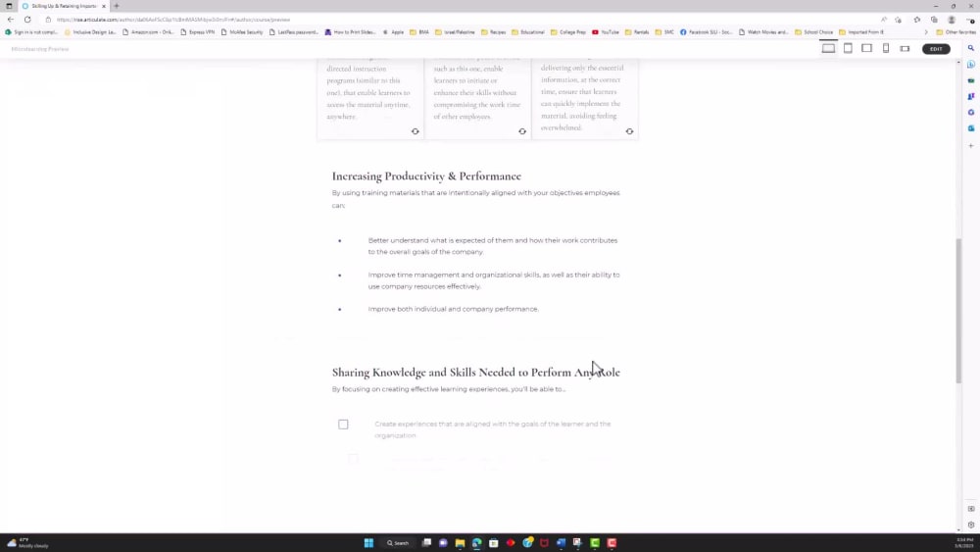
Task: Expand the 'Imported From IE' bookmarks folder
Action: pyautogui.click(x=861, y=32)
